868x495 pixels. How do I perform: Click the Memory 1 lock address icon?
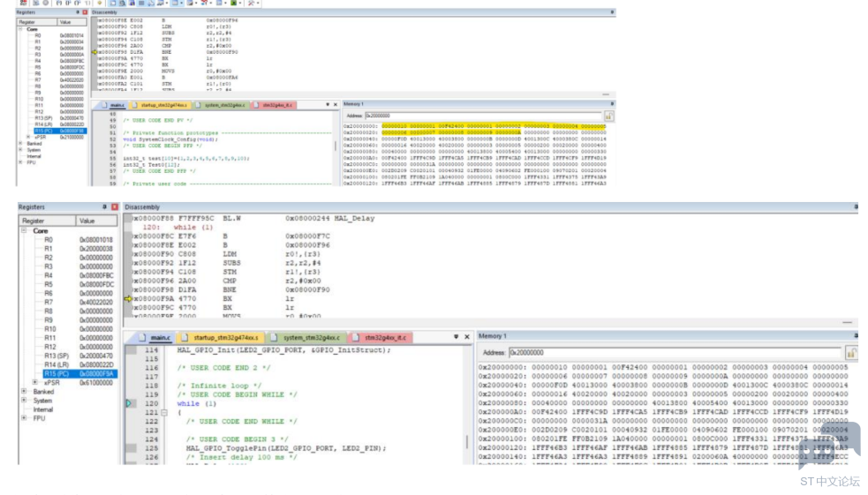[851, 353]
